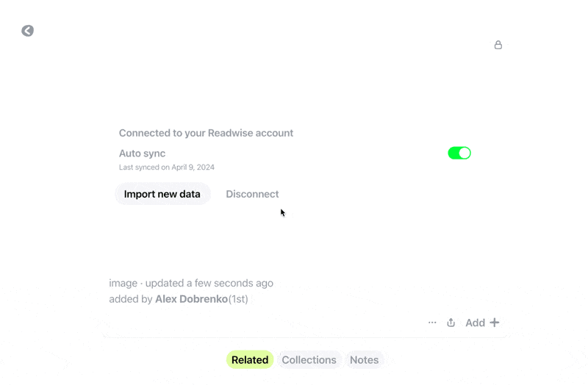Click the lock privacy icon

[x=498, y=45]
